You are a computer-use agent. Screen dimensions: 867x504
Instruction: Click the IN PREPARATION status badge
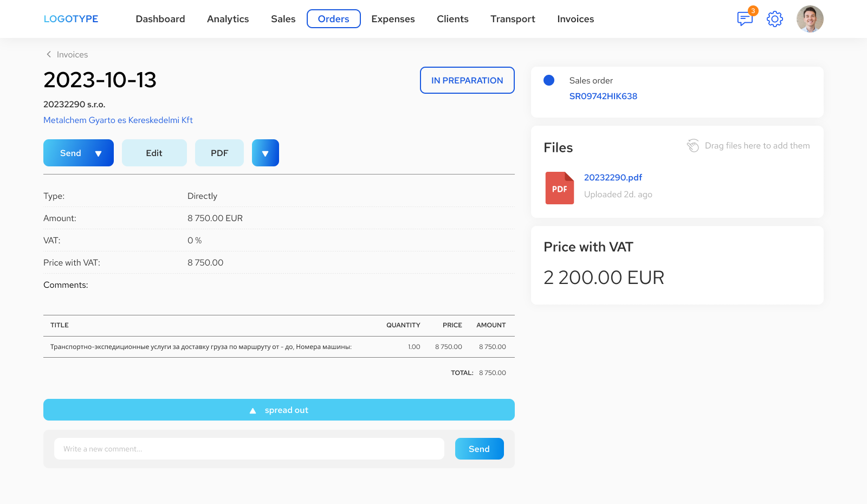tap(467, 80)
